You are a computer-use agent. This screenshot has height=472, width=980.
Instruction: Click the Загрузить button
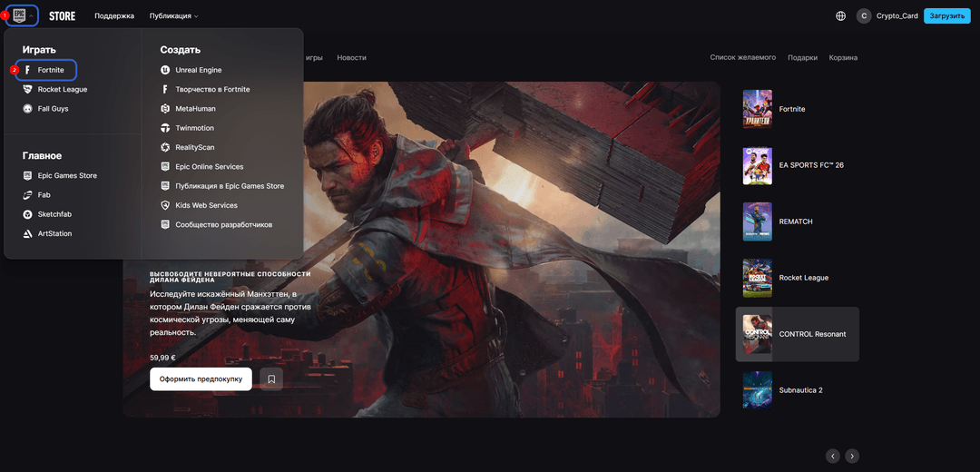click(946, 15)
